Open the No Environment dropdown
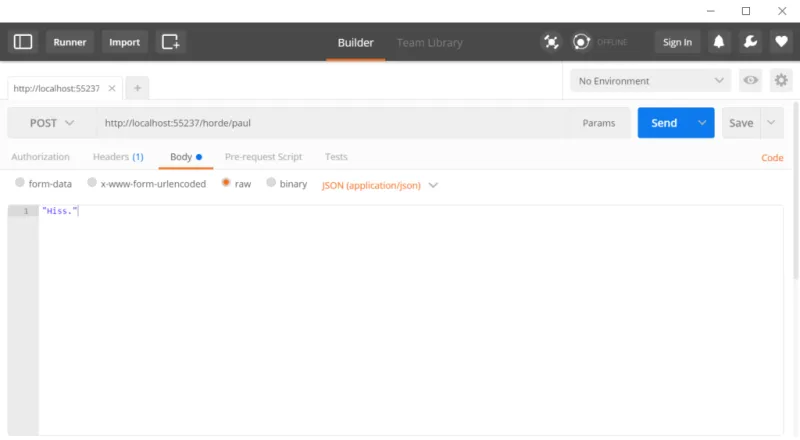800x440 pixels. coord(651,81)
